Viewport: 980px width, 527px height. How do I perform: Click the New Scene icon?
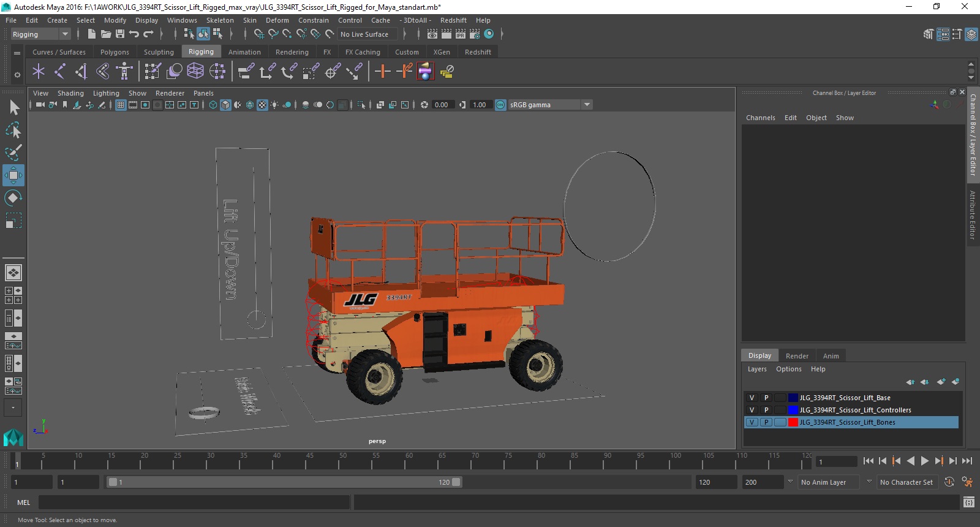tap(91, 34)
